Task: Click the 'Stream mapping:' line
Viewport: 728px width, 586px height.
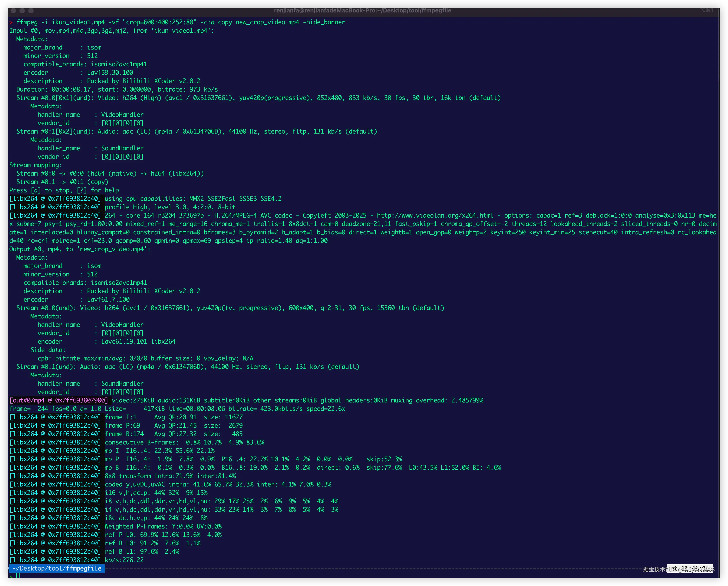Action: click(36, 165)
